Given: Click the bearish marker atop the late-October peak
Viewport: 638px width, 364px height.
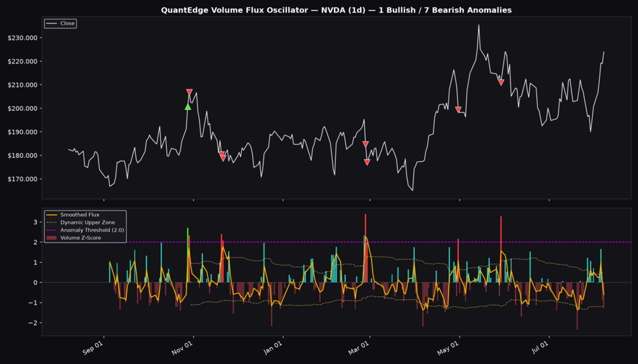Looking at the screenshot, I should pyautogui.click(x=189, y=92).
